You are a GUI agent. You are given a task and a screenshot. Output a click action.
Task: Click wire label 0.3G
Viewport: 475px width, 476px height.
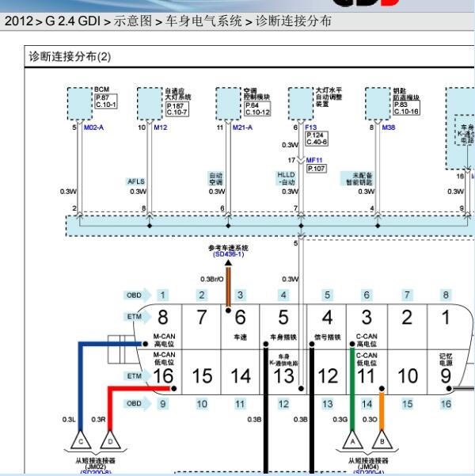pos(340,420)
